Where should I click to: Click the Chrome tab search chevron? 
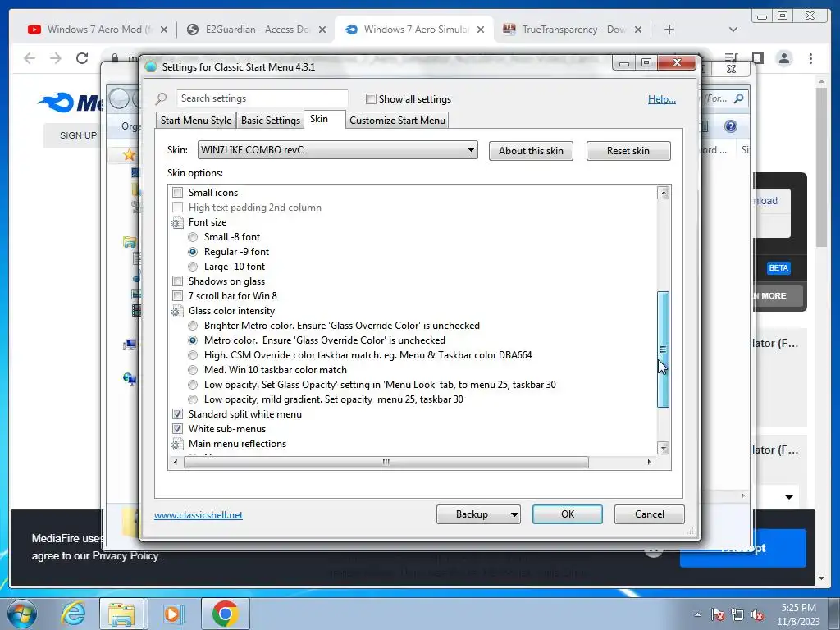tap(733, 30)
